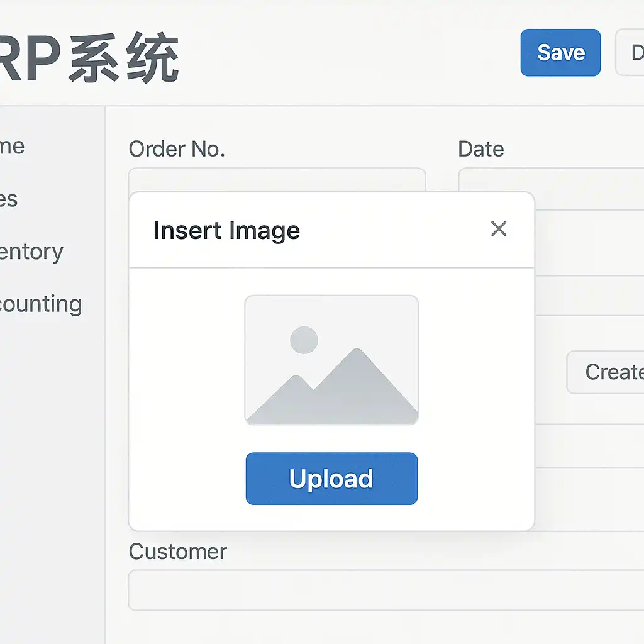This screenshot has height=644, width=644.
Task: Click the Insert Image dialog title
Action: (x=226, y=230)
